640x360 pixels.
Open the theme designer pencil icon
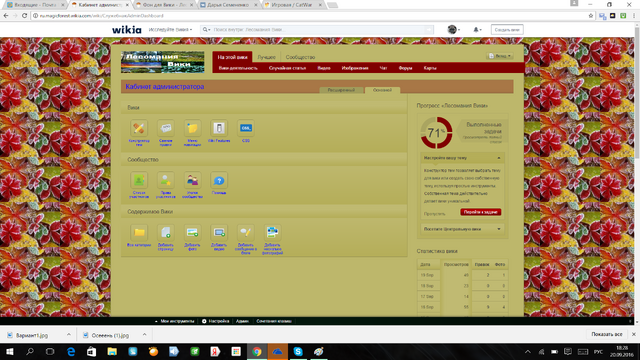pyautogui.click(x=139, y=128)
